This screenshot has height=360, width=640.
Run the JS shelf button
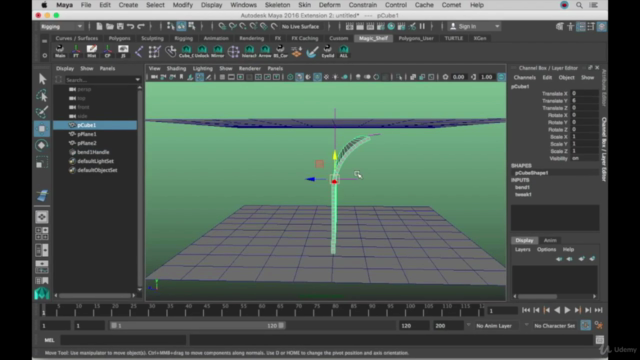[123, 51]
